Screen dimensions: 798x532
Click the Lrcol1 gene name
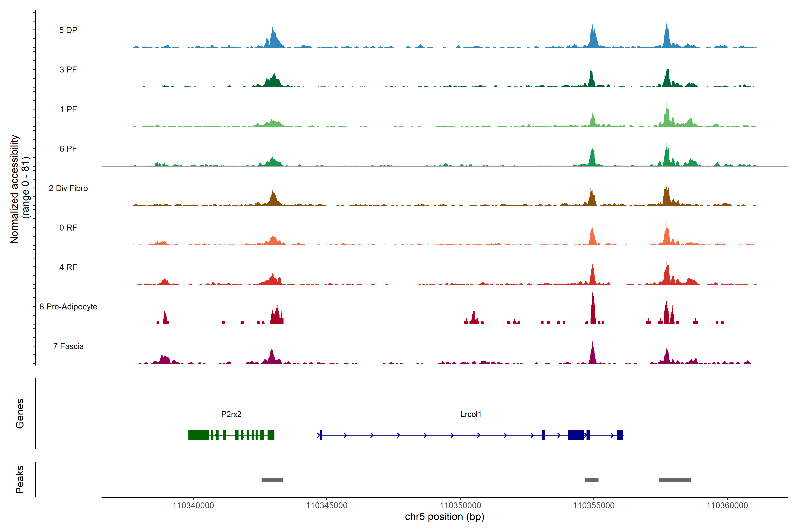pyautogui.click(x=471, y=414)
